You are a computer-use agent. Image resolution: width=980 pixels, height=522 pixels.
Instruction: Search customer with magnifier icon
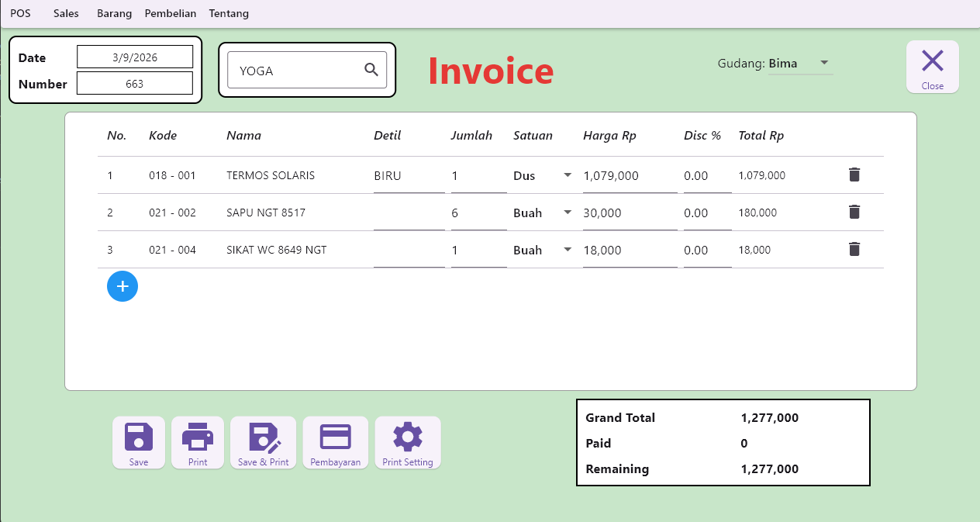click(x=371, y=70)
